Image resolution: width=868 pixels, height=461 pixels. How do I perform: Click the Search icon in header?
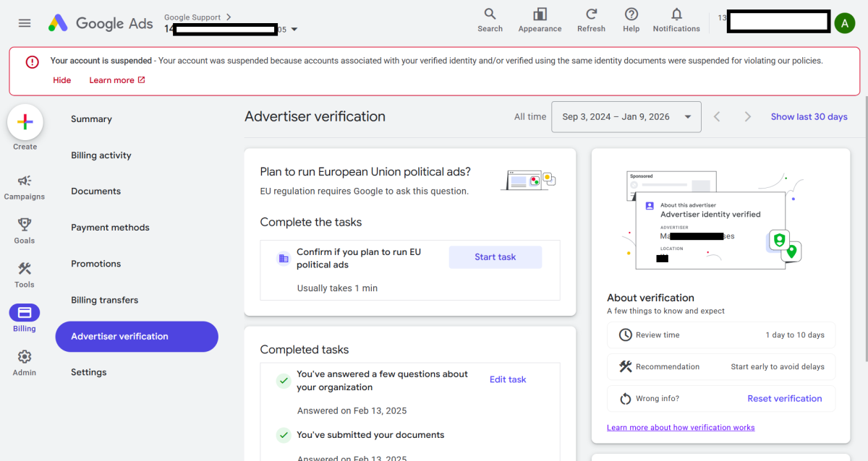point(490,15)
